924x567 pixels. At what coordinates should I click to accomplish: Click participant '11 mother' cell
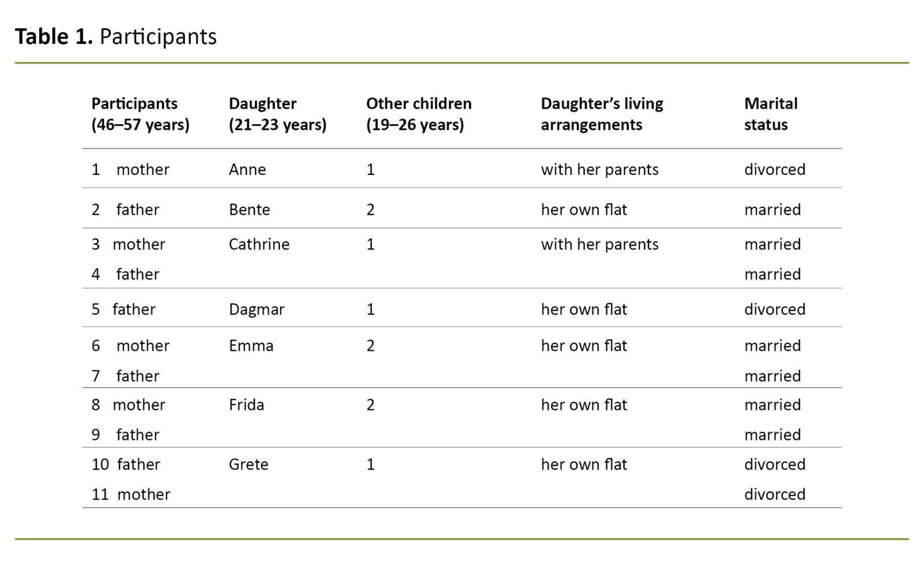pyautogui.click(x=131, y=494)
